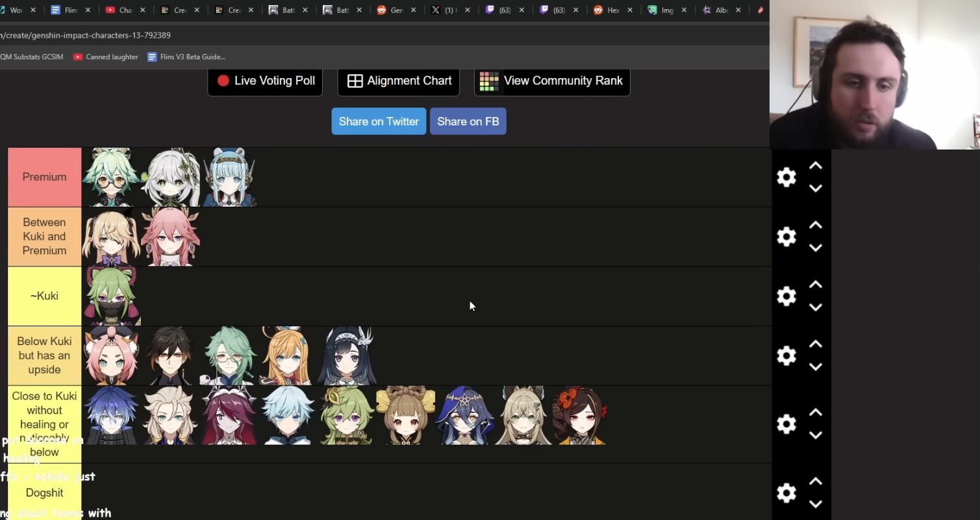This screenshot has width=980, height=520.
Task: Share the tier list on FB
Action: [x=468, y=122]
